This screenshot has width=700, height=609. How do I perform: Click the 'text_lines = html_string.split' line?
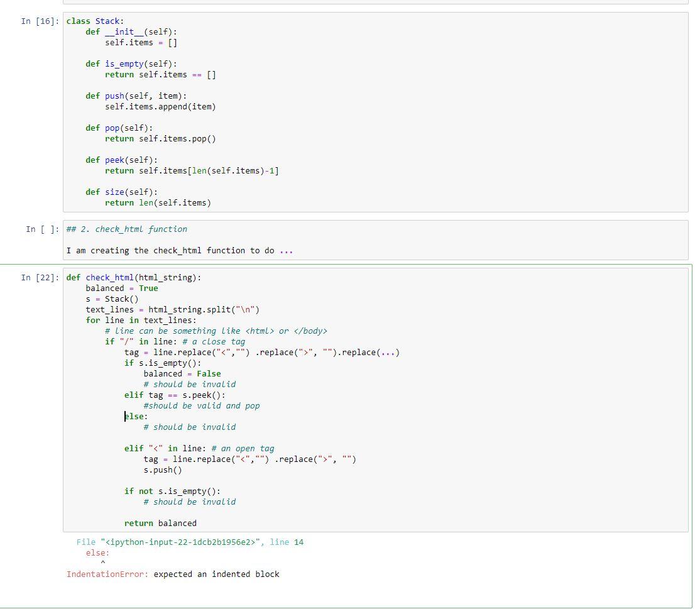pos(172,309)
